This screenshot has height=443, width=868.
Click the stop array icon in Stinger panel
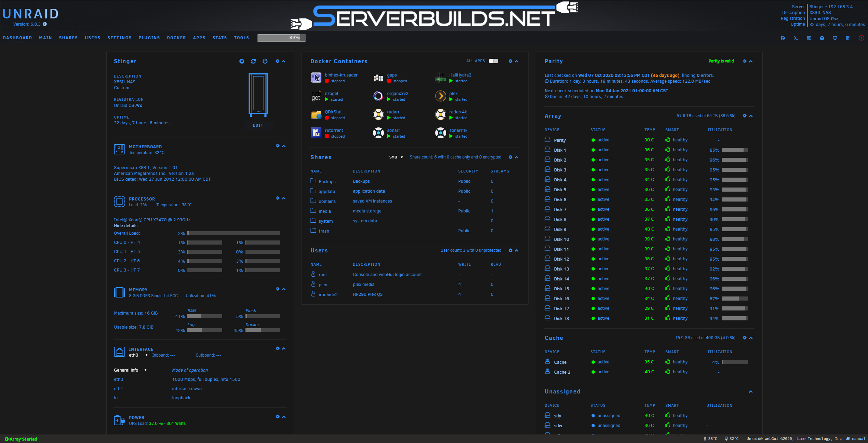[242, 61]
